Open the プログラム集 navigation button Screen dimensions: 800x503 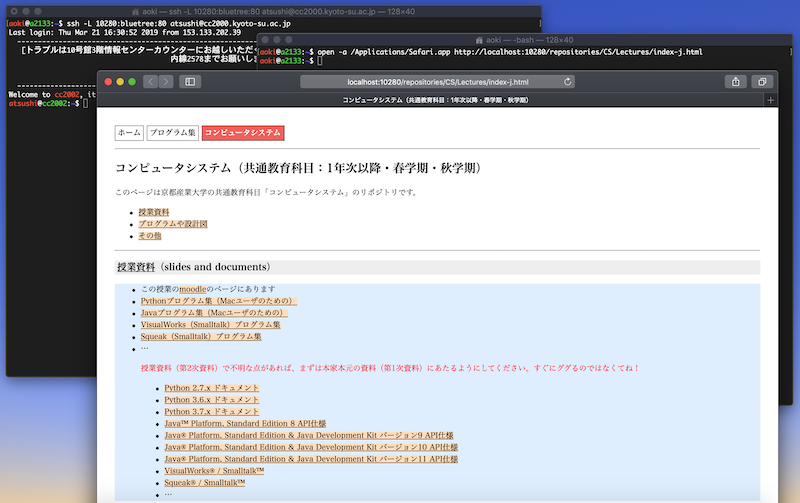tap(172, 133)
